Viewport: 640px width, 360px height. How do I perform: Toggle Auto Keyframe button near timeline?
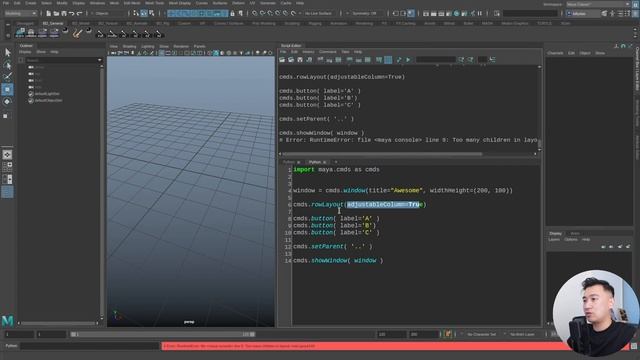(448, 334)
